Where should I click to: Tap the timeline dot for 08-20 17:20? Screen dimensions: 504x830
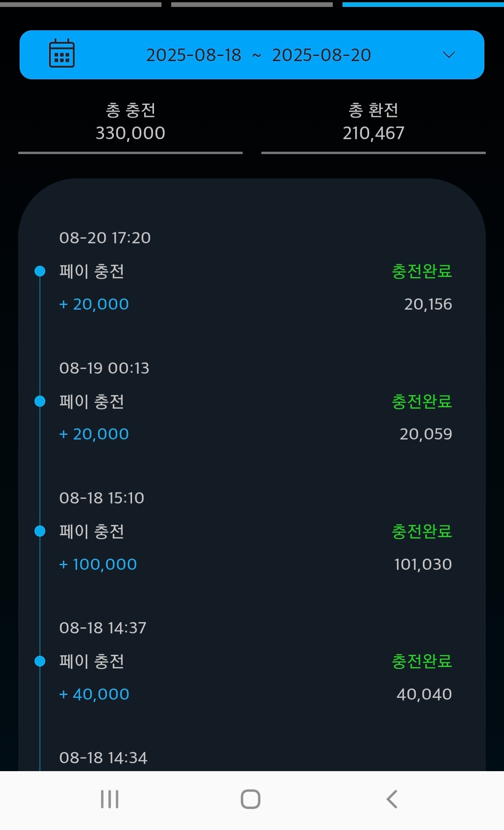[x=40, y=271]
